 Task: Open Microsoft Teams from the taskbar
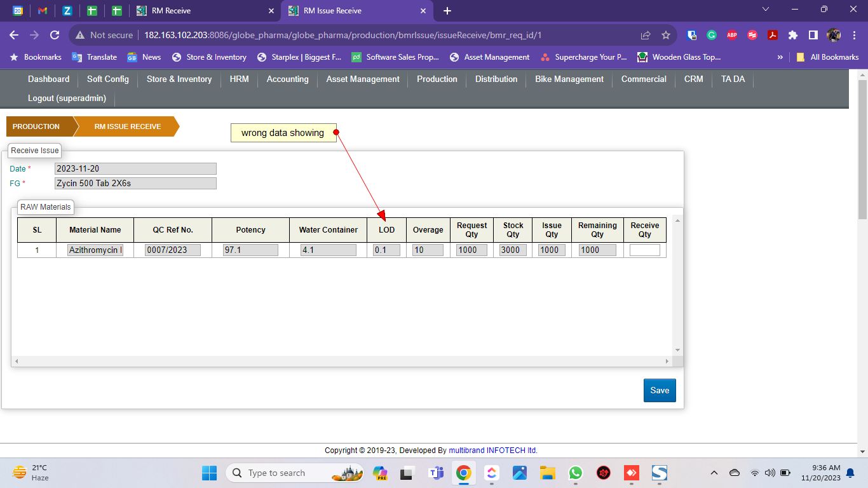pos(436,473)
